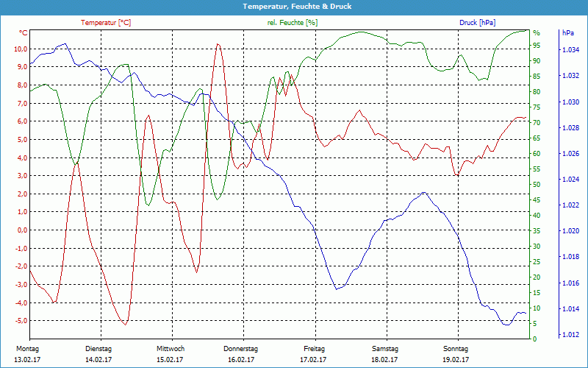Click the '10' humidity axis value
The height and width of the screenshot is (368, 588).
pos(537,308)
